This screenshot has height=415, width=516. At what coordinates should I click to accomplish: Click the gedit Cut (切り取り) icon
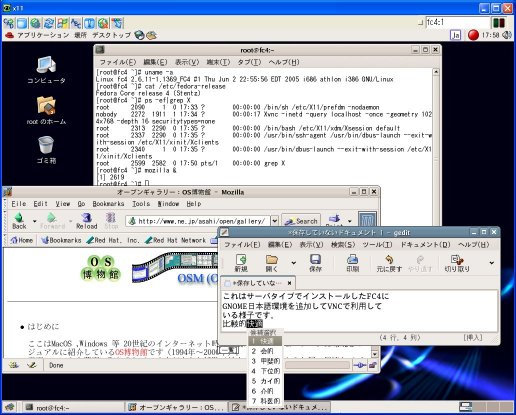[x=457, y=260]
